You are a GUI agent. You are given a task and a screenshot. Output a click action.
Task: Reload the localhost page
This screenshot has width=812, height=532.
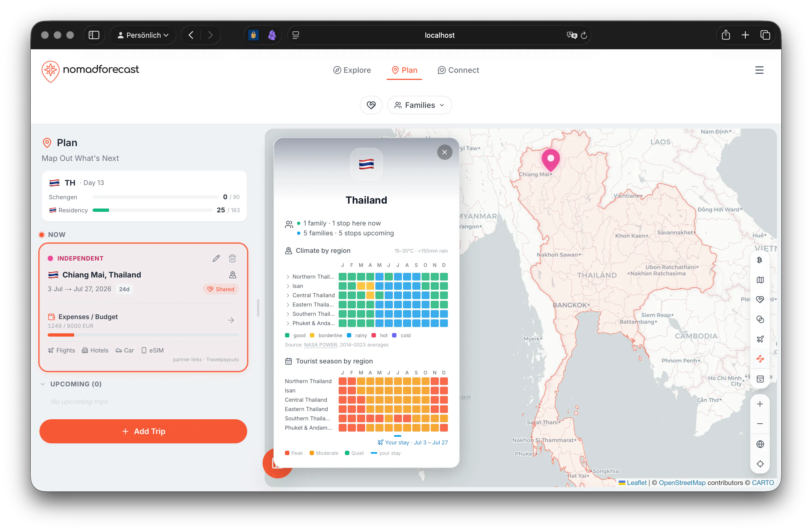[x=583, y=35]
